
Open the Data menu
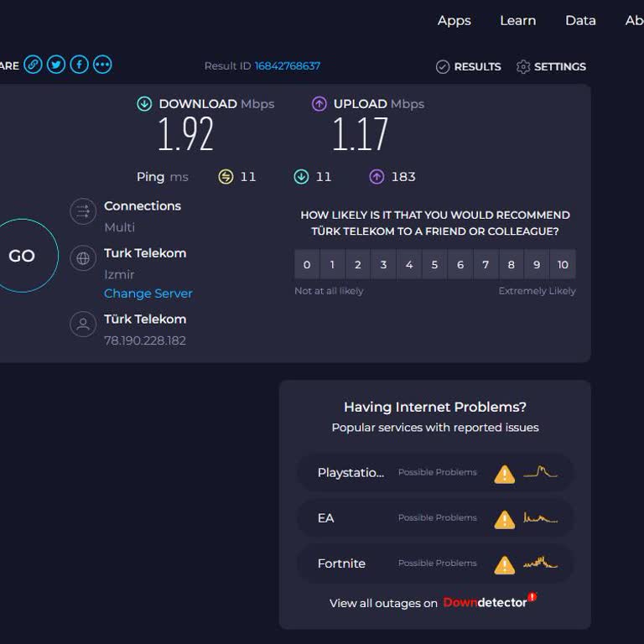pyautogui.click(x=580, y=20)
